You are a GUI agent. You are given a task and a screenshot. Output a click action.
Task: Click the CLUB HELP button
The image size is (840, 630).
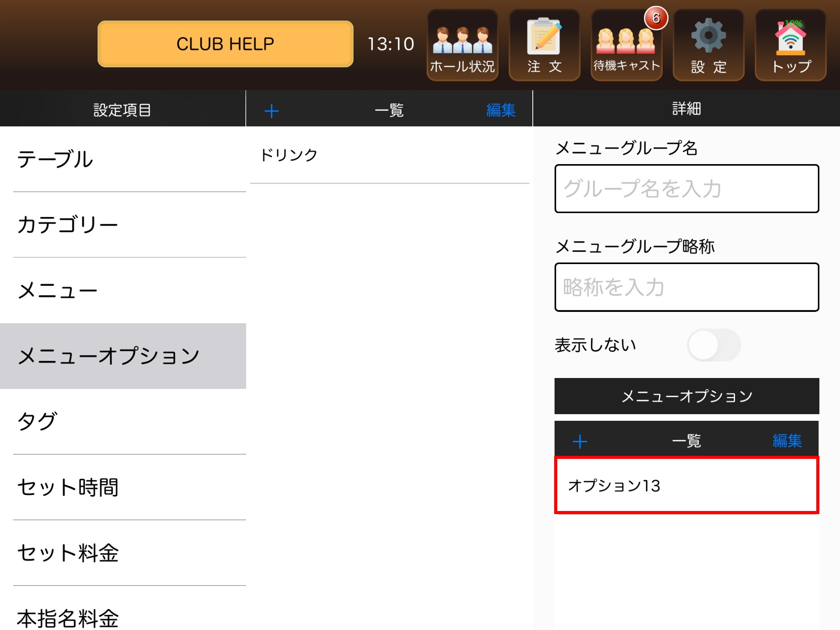click(226, 44)
